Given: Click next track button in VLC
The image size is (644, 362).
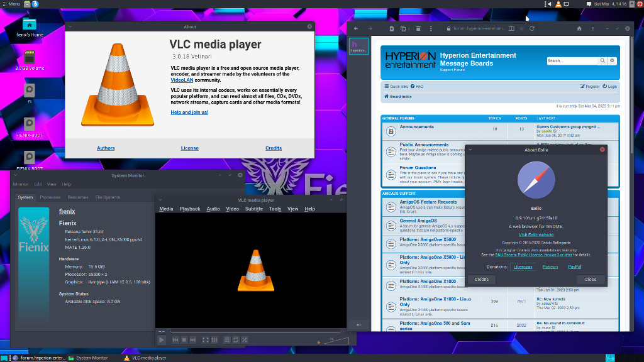Looking at the screenshot, I should click(x=192, y=340).
